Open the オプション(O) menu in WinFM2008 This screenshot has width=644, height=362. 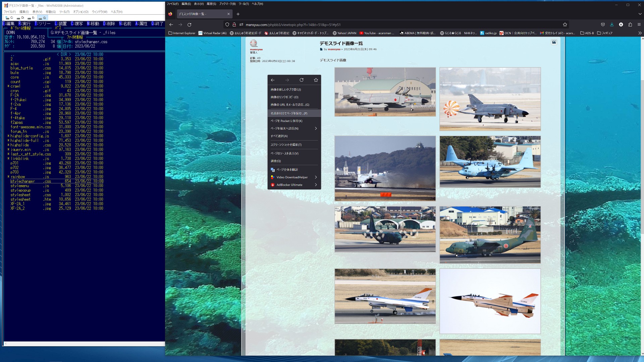tap(80, 12)
